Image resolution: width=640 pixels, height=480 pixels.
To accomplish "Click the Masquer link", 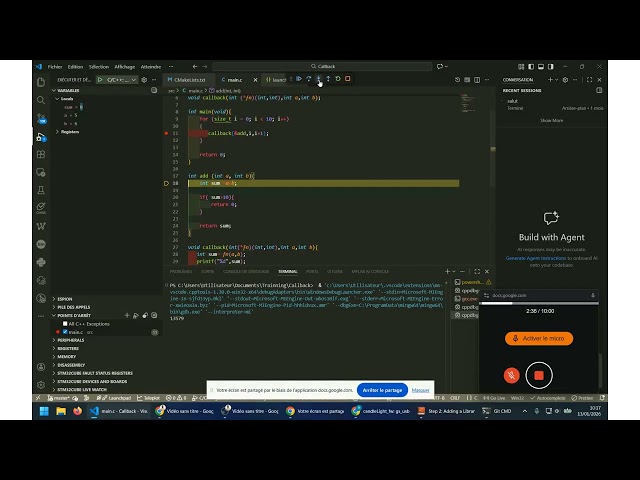I will 420,390.
